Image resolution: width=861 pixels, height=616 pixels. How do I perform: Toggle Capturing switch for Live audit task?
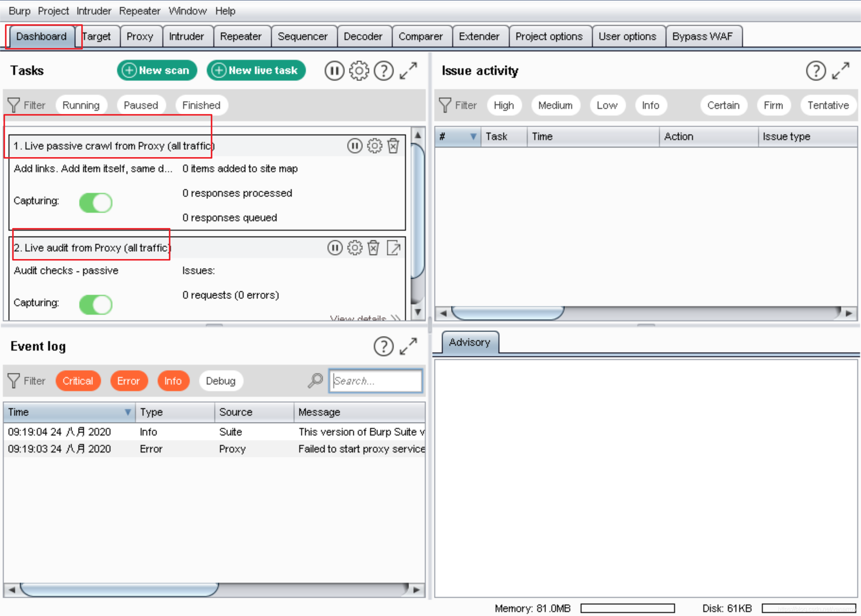click(x=96, y=305)
